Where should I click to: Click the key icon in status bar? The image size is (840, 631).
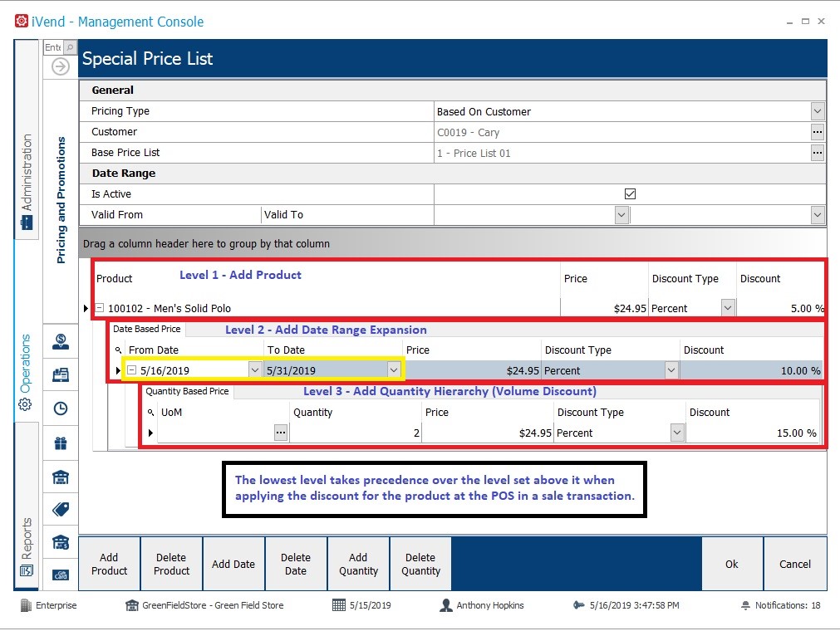[578, 605]
